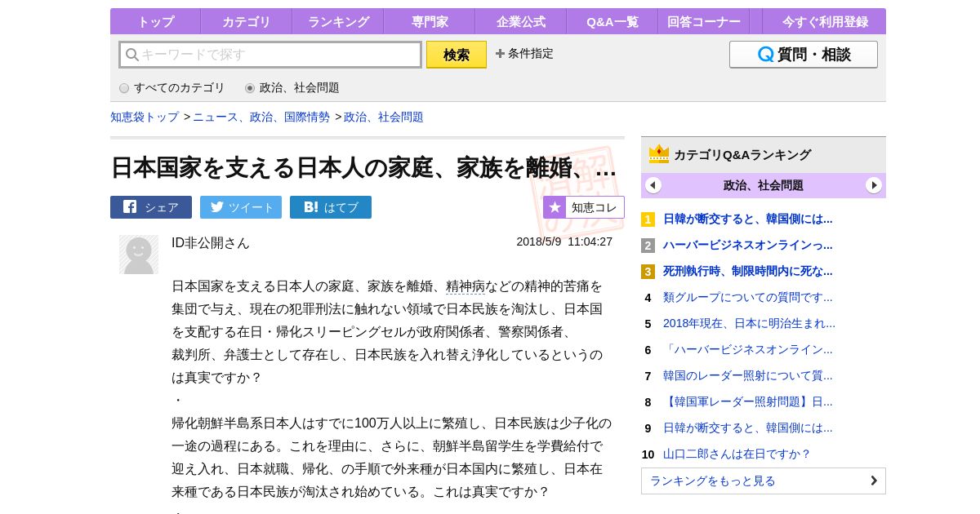
Task: Select the 政治、社会問題 radio button
Action: (x=250, y=88)
